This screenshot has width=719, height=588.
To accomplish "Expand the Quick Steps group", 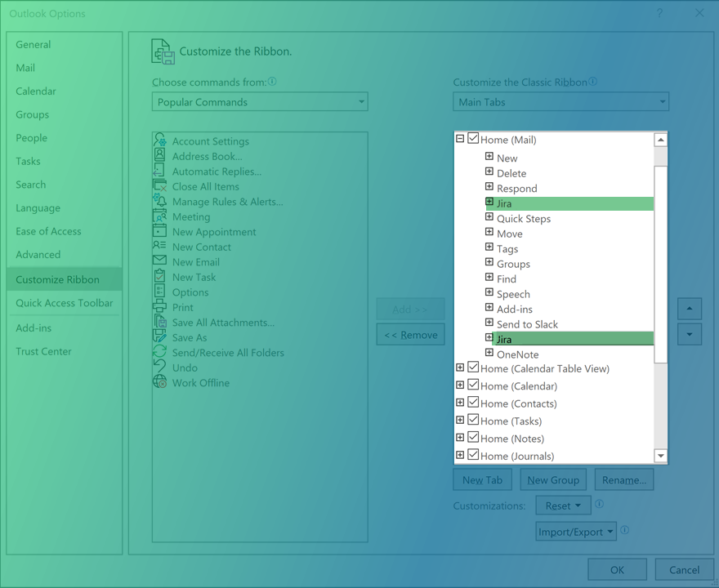I will point(489,218).
